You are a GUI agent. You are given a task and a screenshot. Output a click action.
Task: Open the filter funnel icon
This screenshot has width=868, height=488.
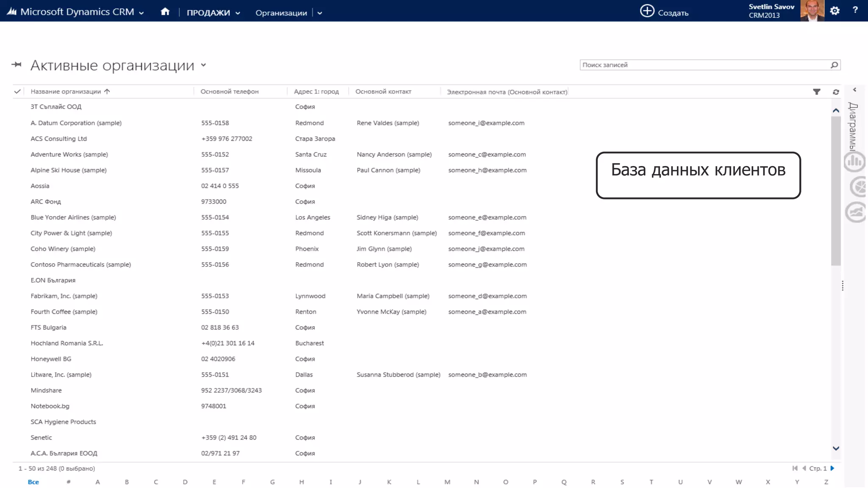coord(816,92)
